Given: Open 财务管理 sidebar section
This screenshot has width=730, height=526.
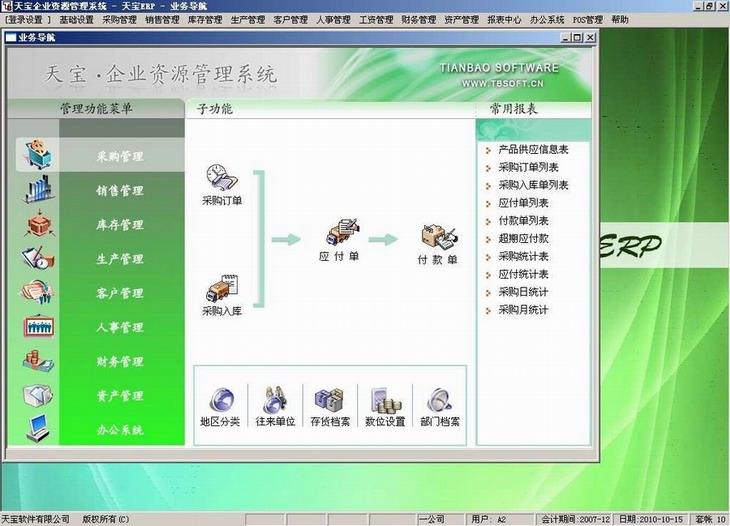Looking at the screenshot, I should pyautogui.click(x=120, y=361).
